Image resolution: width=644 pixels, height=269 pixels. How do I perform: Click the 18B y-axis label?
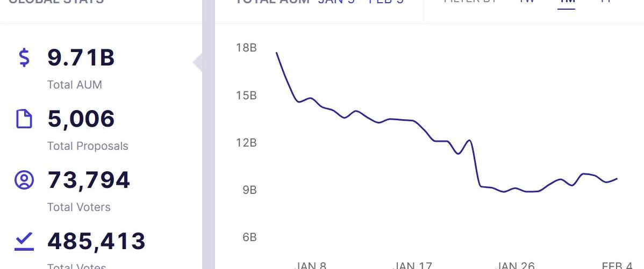[x=246, y=48]
